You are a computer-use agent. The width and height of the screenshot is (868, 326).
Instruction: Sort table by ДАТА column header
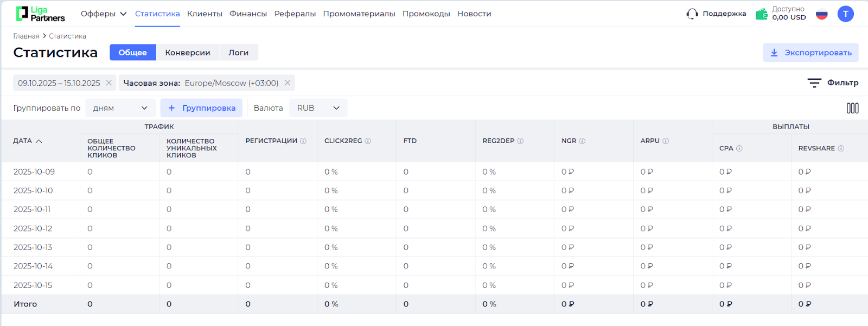tap(27, 141)
